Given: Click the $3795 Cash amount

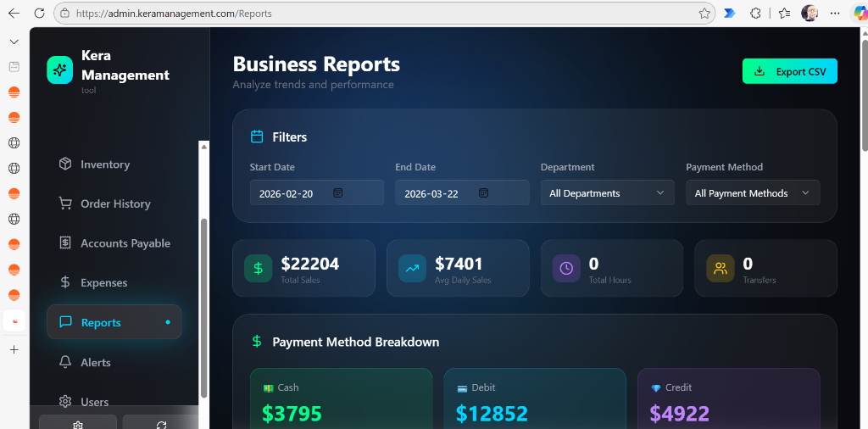Looking at the screenshot, I should (x=292, y=413).
